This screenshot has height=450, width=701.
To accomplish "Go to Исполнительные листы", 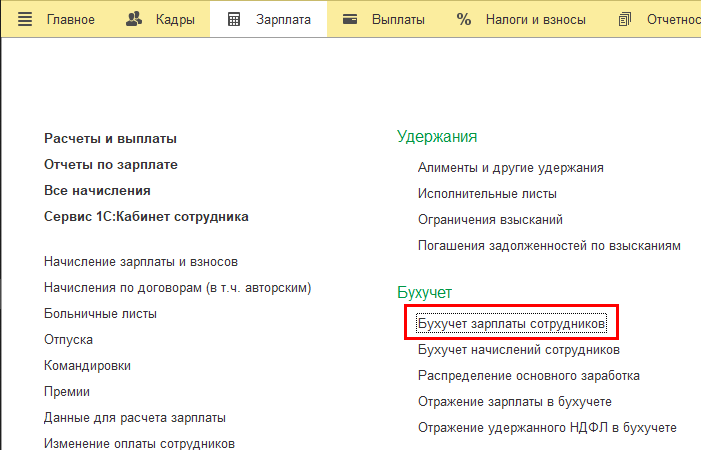I will [487, 194].
